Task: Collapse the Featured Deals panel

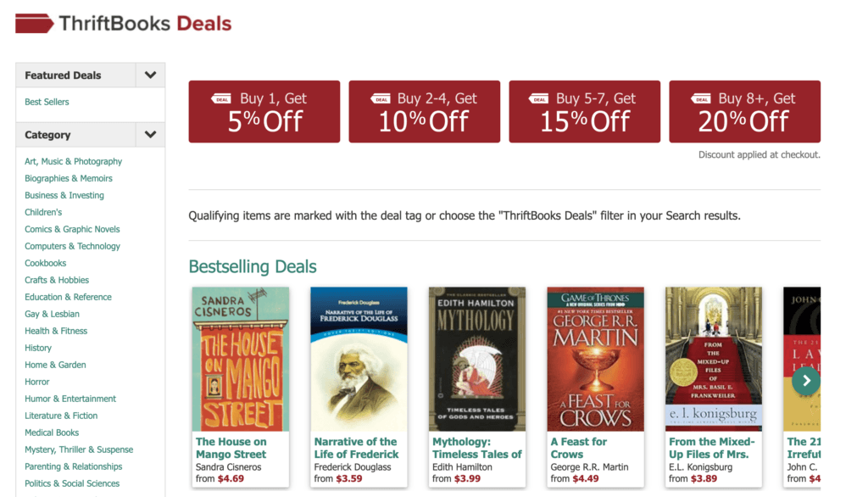Action: click(150, 75)
